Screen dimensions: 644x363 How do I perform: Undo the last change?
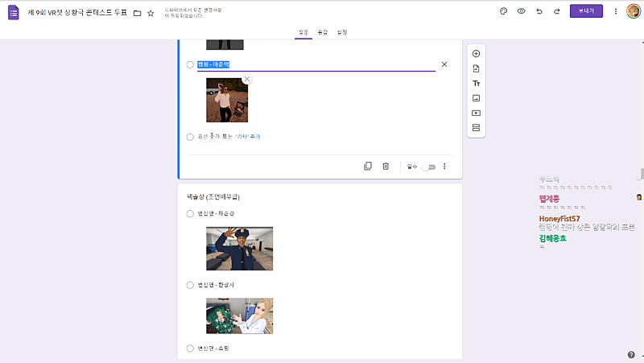(539, 11)
